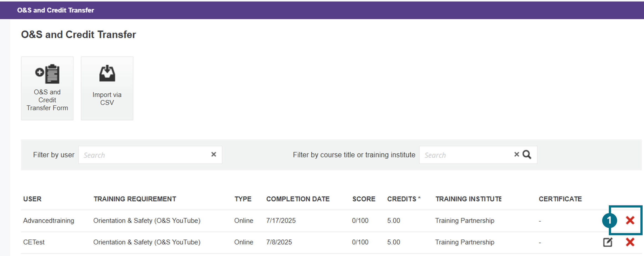The image size is (644, 256).
Task: Delete the CETest record using the red X
Action: tap(630, 242)
